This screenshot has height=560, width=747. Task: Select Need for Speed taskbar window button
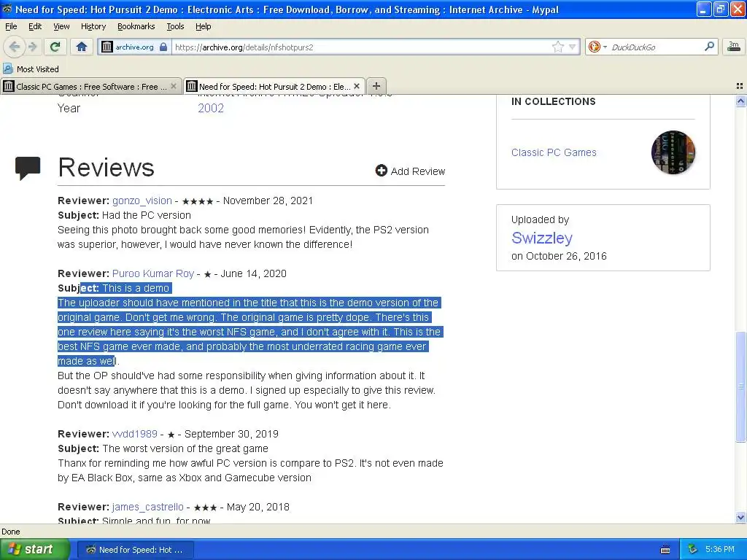pos(135,550)
